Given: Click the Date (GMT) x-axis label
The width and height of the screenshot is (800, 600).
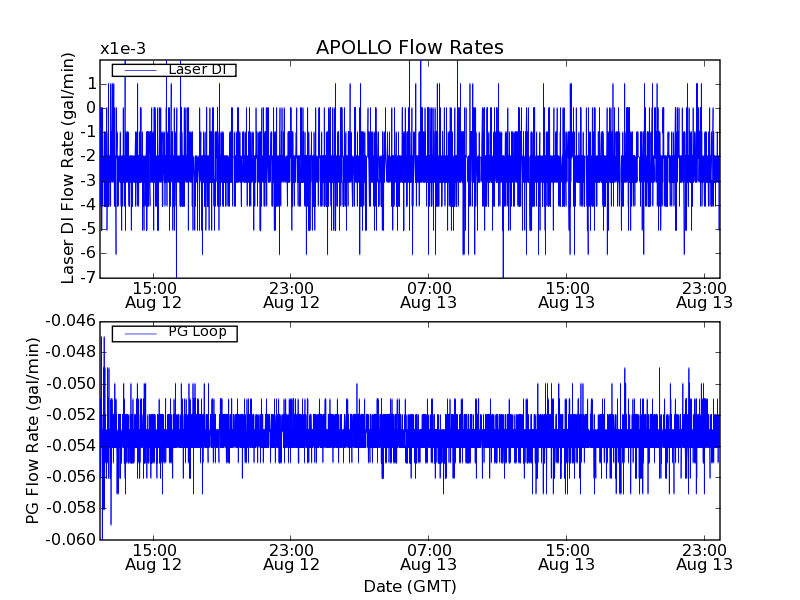Looking at the screenshot, I should [409, 586].
